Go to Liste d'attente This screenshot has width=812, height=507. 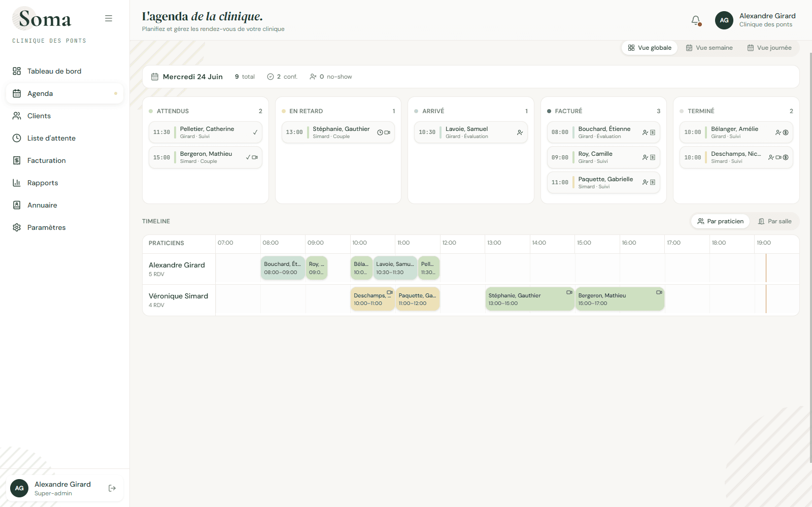point(64,138)
